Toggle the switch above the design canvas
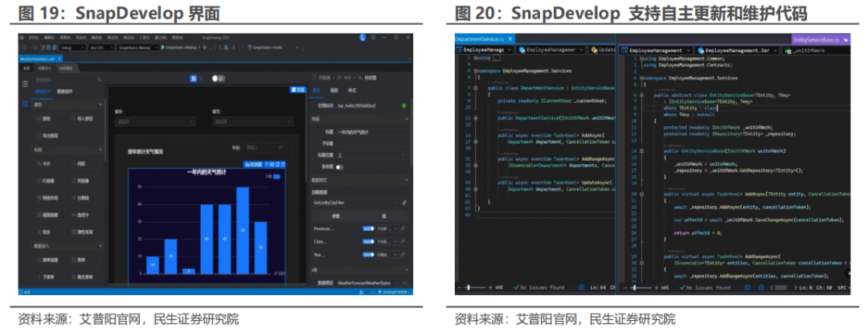Image resolution: width=868 pixels, height=333 pixels. coord(218,79)
